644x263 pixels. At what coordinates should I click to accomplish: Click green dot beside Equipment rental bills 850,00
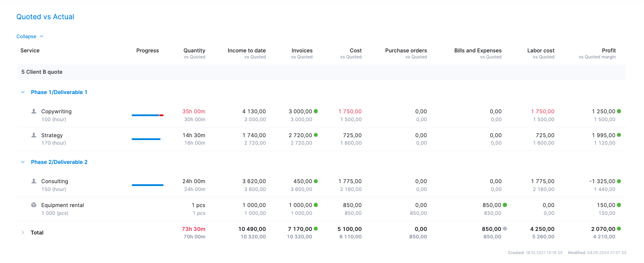pyautogui.click(x=505, y=205)
